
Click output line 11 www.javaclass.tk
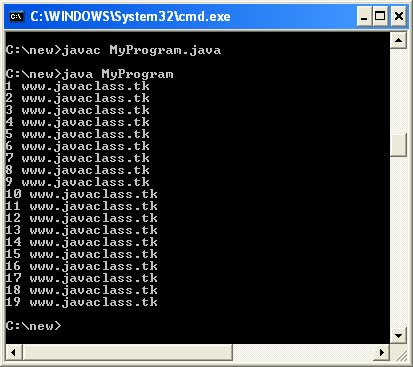click(82, 206)
